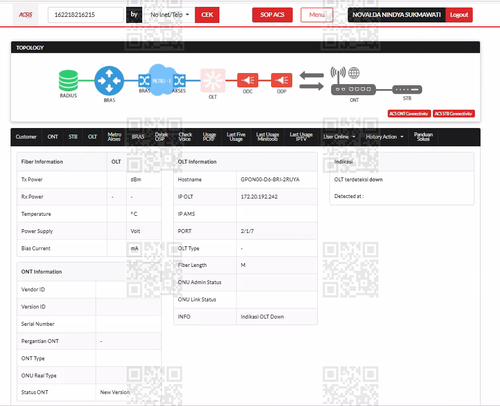Viewport: 500px width, 406px height.
Task: Open the Metro Akses tab
Action: tap(114, 137)
